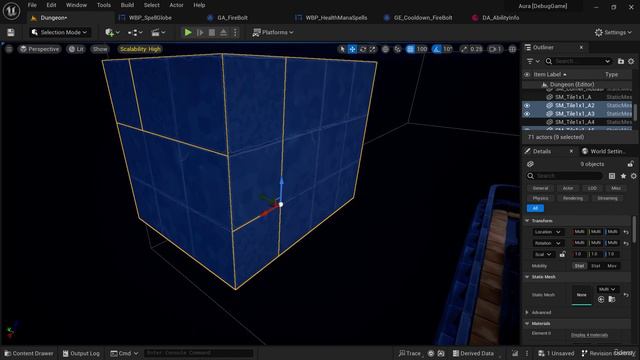Activate the scale gizmo tool

pos(373,49)
